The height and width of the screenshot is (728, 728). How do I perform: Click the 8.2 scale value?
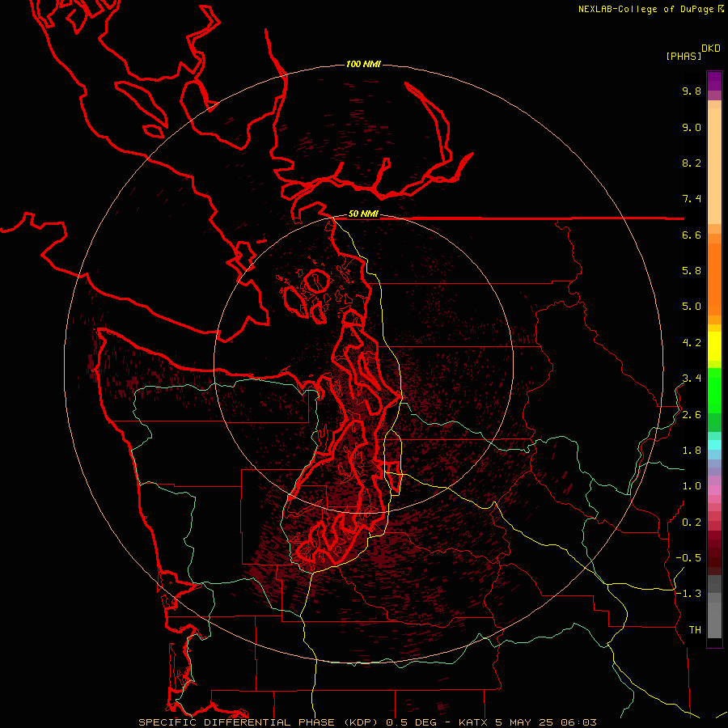(692, 163)
